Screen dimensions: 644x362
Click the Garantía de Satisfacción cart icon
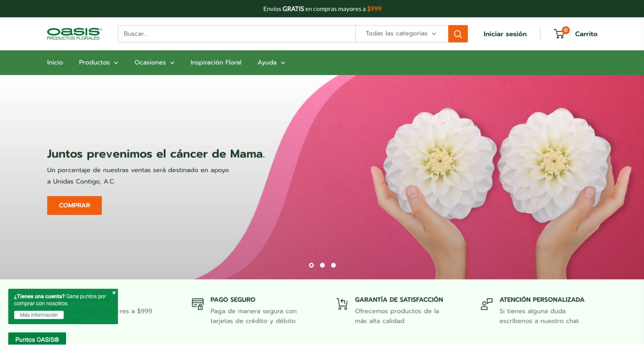click(x=342, y=304)
